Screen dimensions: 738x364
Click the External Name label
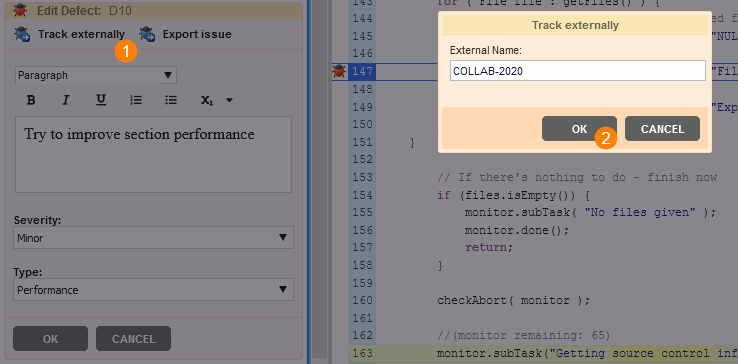[486, 50]
